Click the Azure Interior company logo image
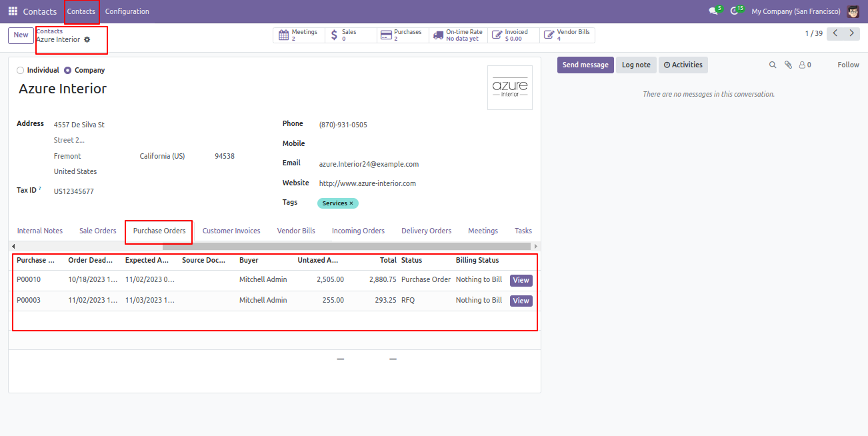This screenshot has height=436, width=868. pyautogui.click(x=510, y=87)
